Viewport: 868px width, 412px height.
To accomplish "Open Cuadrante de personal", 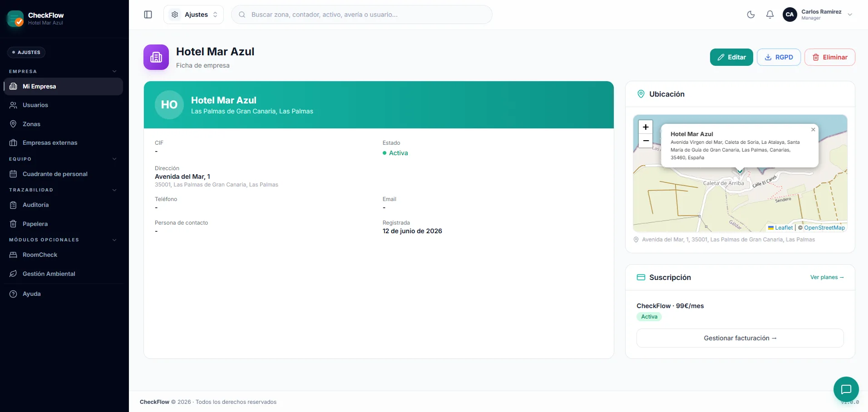I will [64, 174].
